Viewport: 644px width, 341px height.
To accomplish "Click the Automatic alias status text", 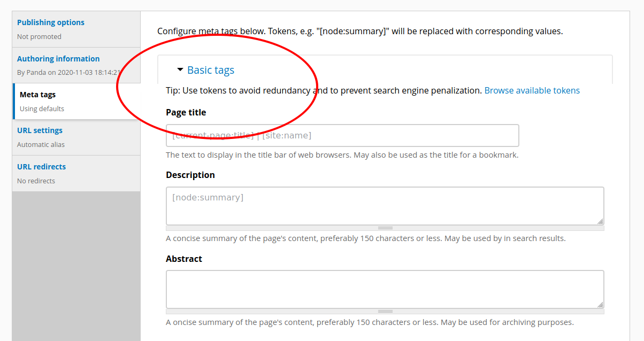I will pos(41,144).
